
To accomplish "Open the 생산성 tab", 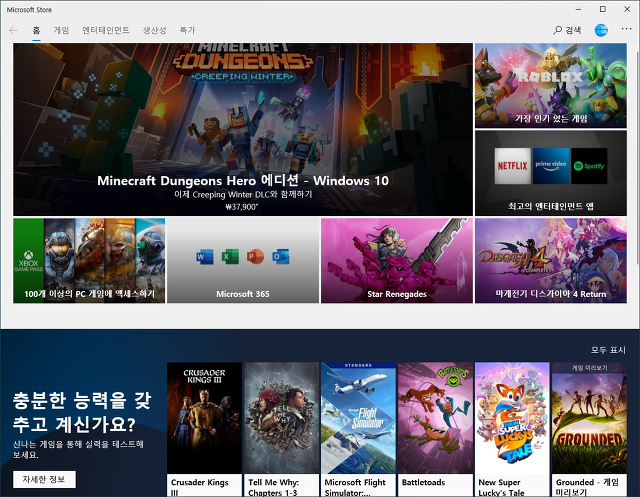I will (x=154, y=30).
